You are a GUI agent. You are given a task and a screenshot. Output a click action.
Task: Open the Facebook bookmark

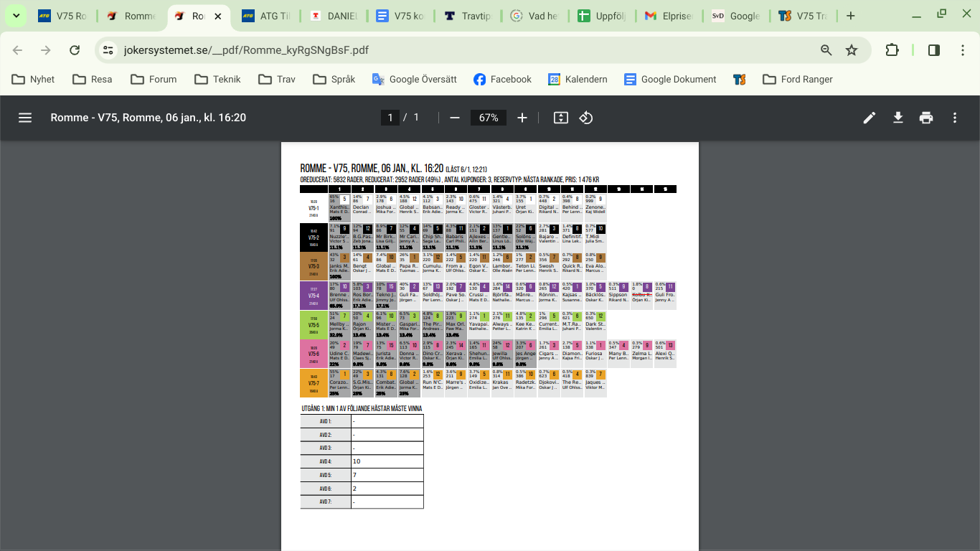click(503, 79)
